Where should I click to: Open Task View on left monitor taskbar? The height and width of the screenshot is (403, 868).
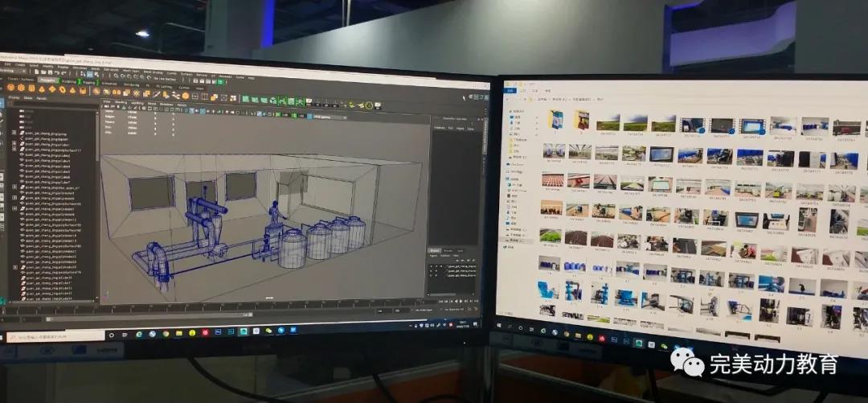(x=125, y=335)
